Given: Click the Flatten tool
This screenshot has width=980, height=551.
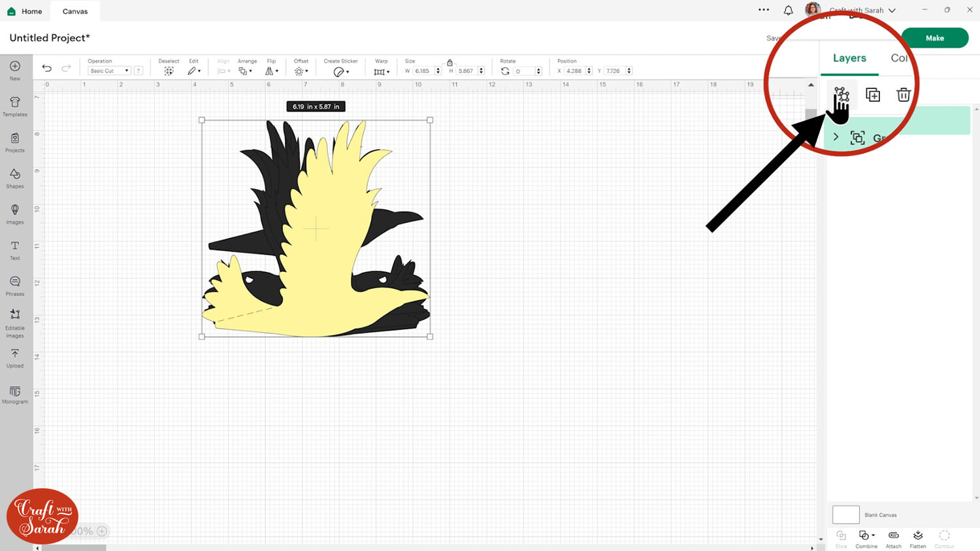Looking at the screenshot, I should 918,539.
